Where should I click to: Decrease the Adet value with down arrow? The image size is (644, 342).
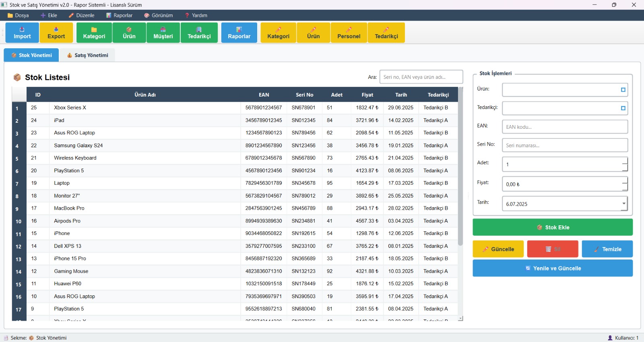(625, 168)
